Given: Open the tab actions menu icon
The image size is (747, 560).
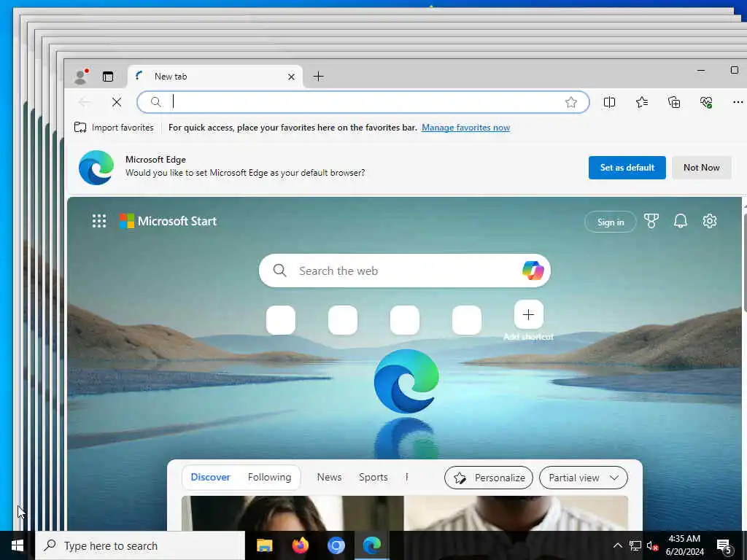Looking at the screenshot, I should click(x=108, y=77).
